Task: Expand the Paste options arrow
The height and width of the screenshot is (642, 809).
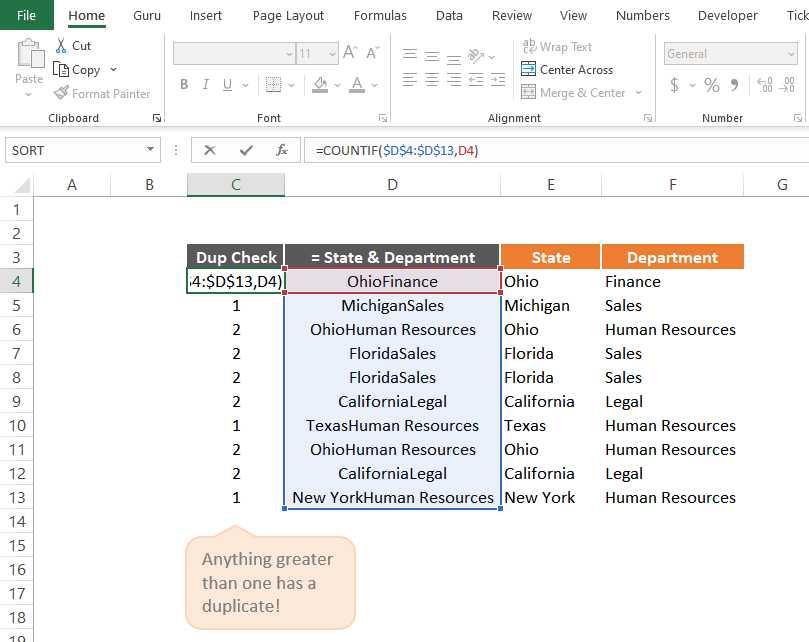Action: coord(29,94)
